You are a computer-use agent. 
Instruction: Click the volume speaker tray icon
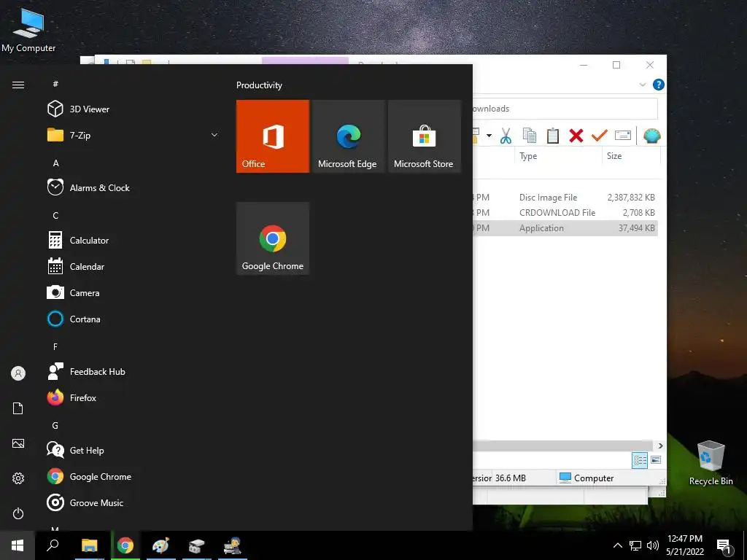tap(653, 545)
